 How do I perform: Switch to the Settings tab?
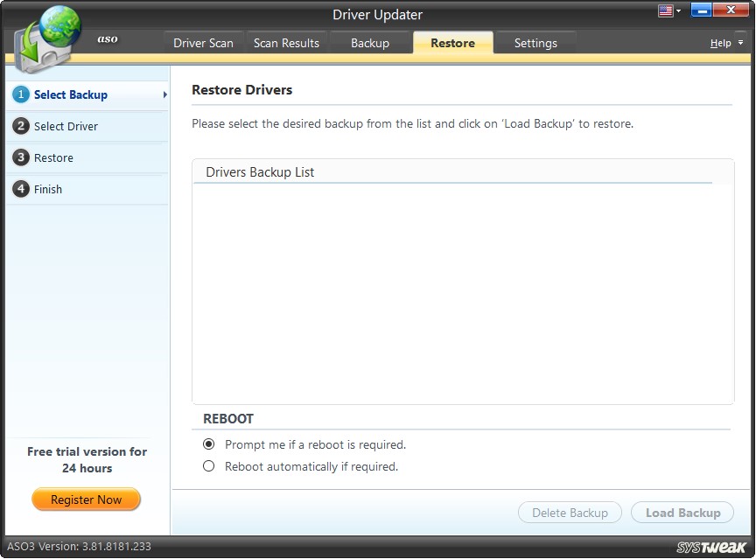pos(535,42)
